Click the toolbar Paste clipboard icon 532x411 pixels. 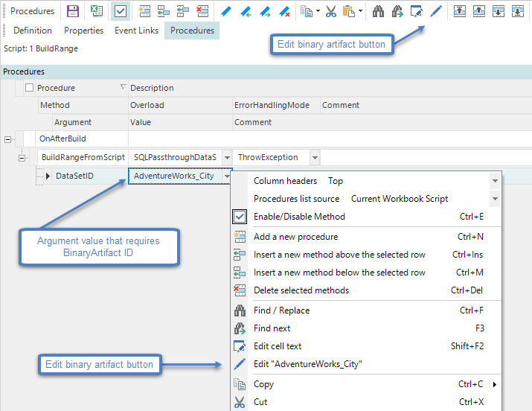[349, 11]
